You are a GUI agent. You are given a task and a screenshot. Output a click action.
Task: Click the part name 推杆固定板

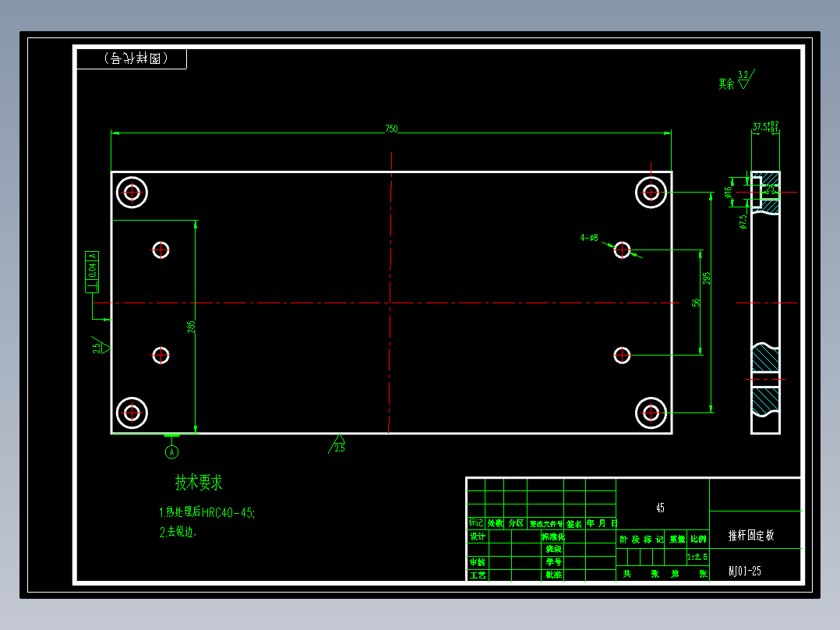[x=751, y=535]
